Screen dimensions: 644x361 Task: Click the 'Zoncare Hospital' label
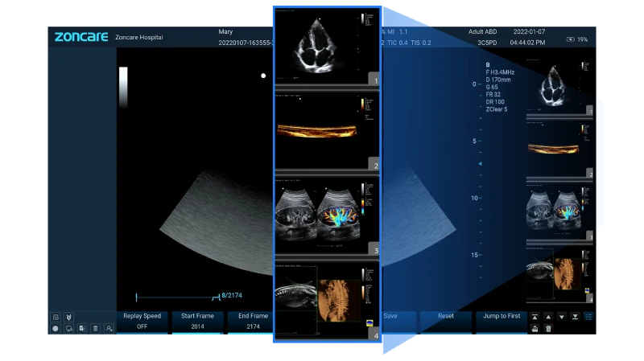pos(138,37)
